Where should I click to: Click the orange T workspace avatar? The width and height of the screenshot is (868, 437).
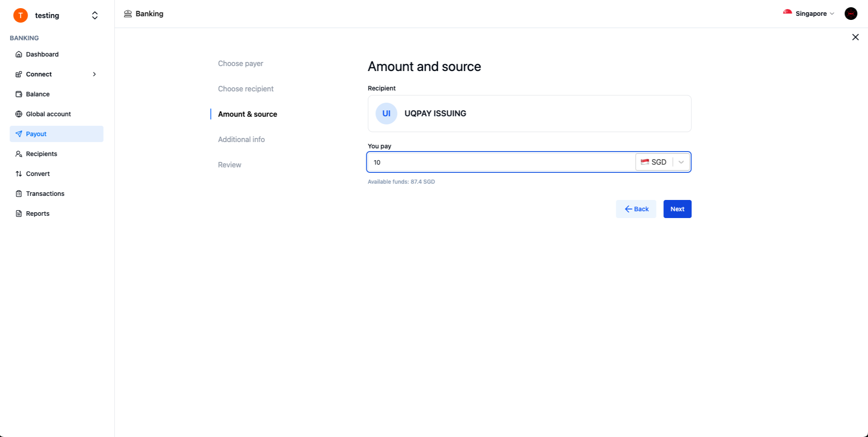point(20,15)
